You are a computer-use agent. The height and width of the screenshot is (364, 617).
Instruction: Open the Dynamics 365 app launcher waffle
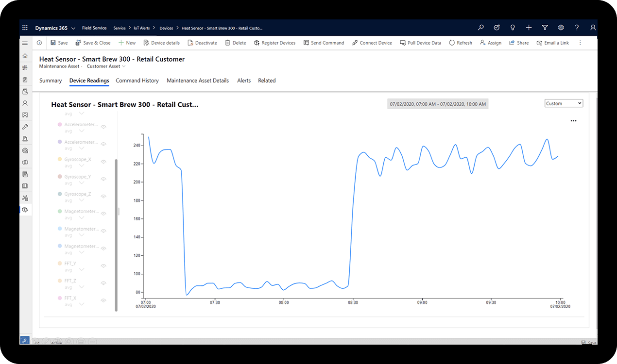click(25, 28)
